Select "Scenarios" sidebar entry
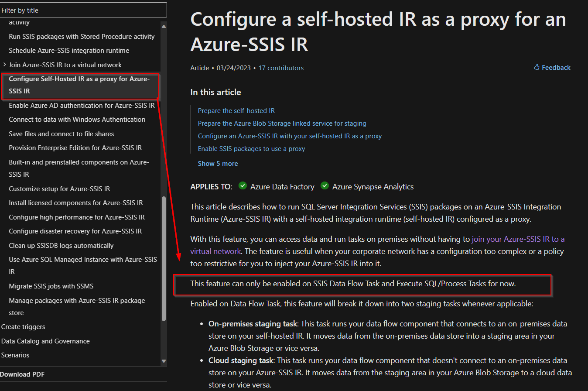 click(15, 355)
